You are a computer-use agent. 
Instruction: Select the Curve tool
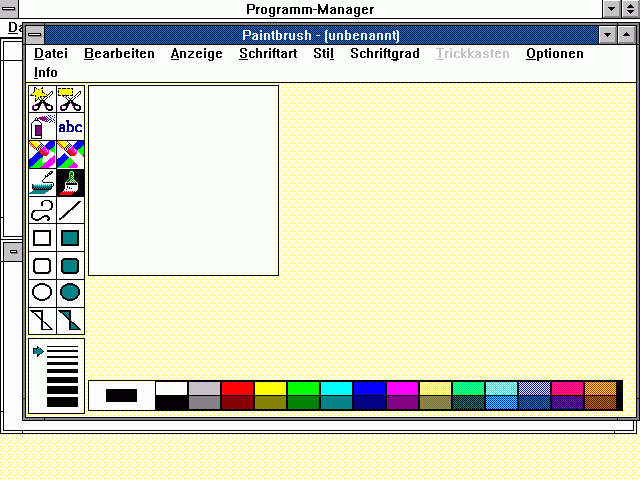coord(42,210)
